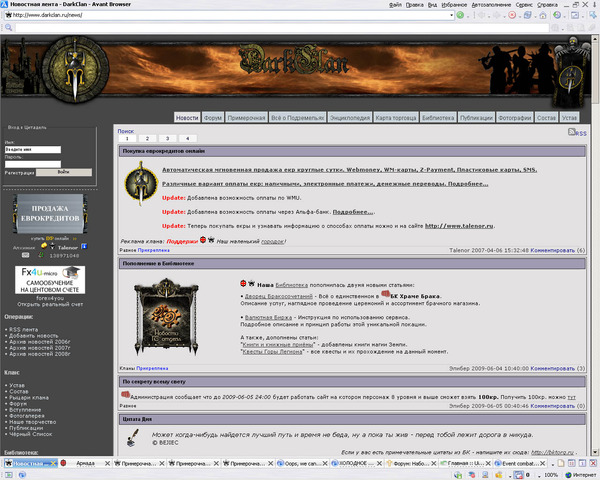This screenshot has height=480, width=600.
Task: Open the http://www.talenor.ru link
Action: pyautogui.click(x=459, y=226)
